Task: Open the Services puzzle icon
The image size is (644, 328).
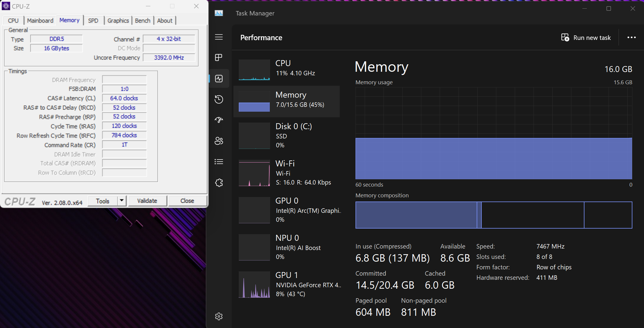Action: click(x=219, y=182)
